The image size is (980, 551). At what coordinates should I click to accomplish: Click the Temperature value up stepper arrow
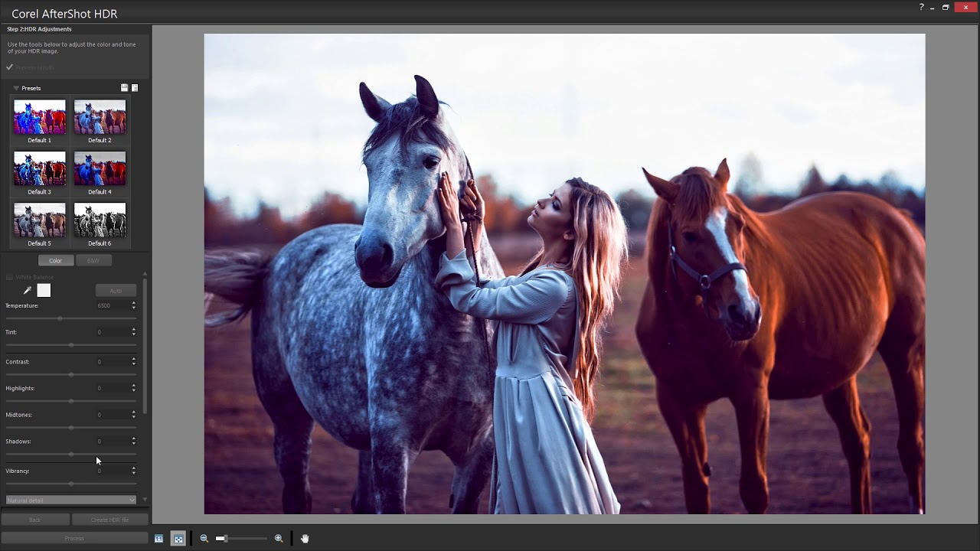click(133, 302)
